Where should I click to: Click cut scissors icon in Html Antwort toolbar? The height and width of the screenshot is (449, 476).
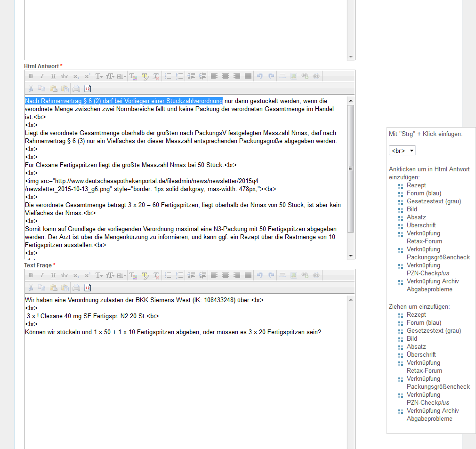[31, 88]
